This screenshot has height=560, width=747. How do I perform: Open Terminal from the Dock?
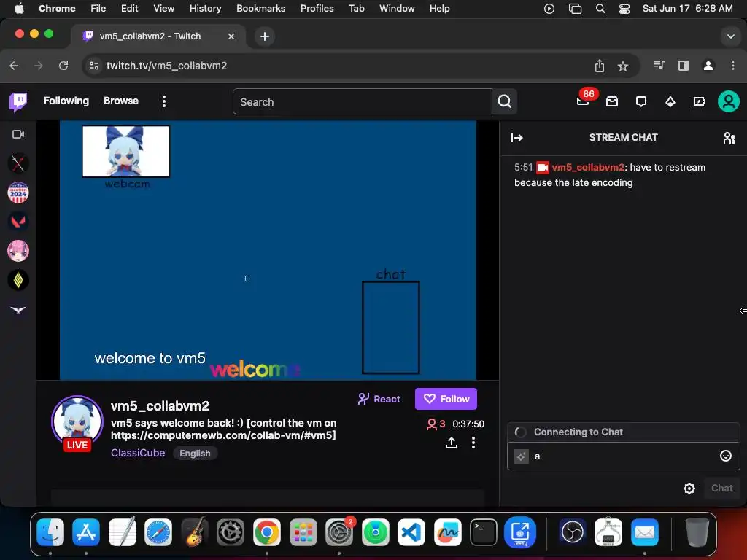(x=484, y=532)
